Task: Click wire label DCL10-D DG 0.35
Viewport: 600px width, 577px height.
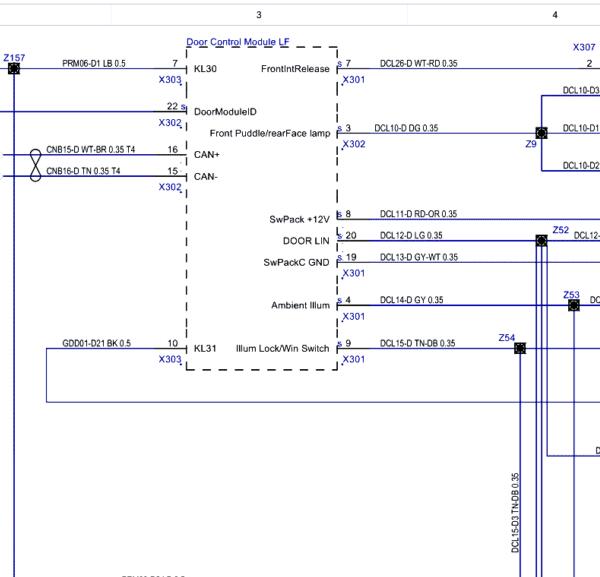Action: [406, 128]
